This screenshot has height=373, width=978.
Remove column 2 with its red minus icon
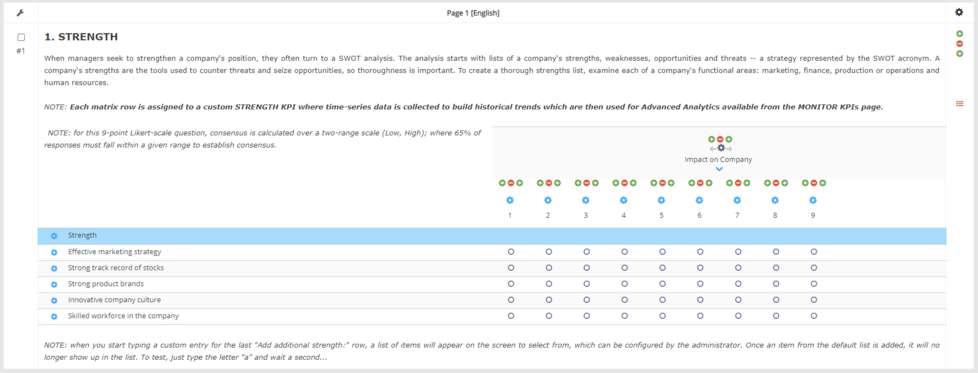(x=549, y=183)
